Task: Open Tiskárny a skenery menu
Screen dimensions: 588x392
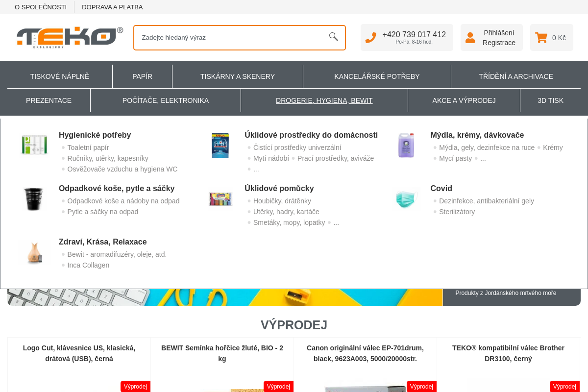Action: point(238,76)
